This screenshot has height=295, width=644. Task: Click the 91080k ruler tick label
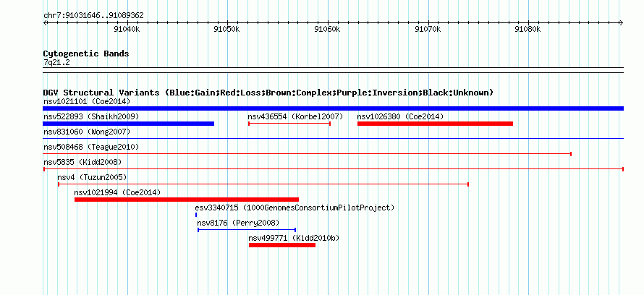[x=528, y=29]
